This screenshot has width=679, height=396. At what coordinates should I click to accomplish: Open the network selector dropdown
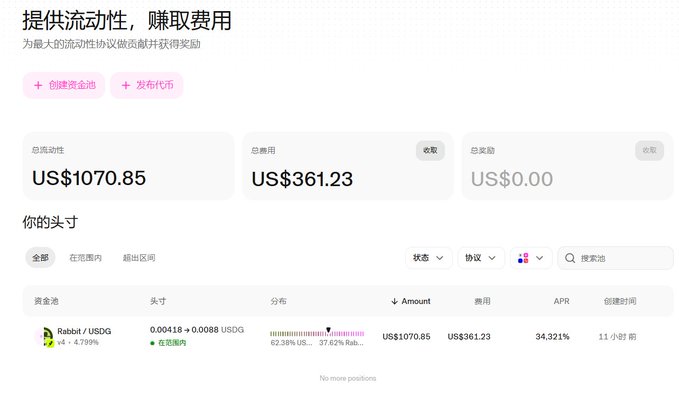point(531,258)
